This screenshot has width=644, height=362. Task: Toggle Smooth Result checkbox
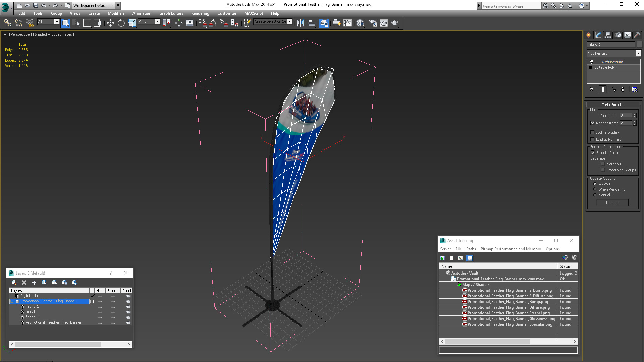593,153
